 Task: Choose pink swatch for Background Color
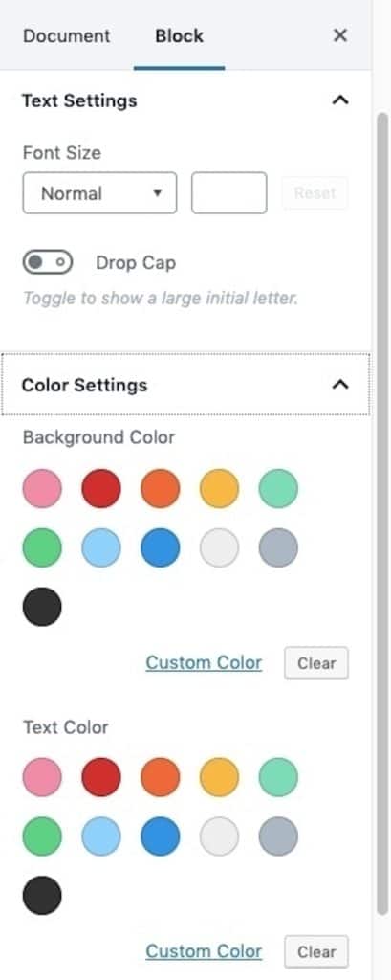[42, 489]
